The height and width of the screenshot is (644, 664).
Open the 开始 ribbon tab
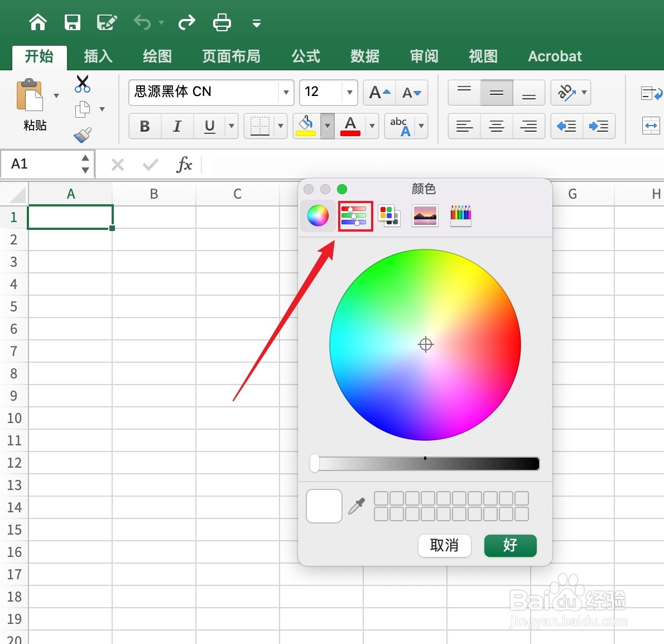coord(40,56)
